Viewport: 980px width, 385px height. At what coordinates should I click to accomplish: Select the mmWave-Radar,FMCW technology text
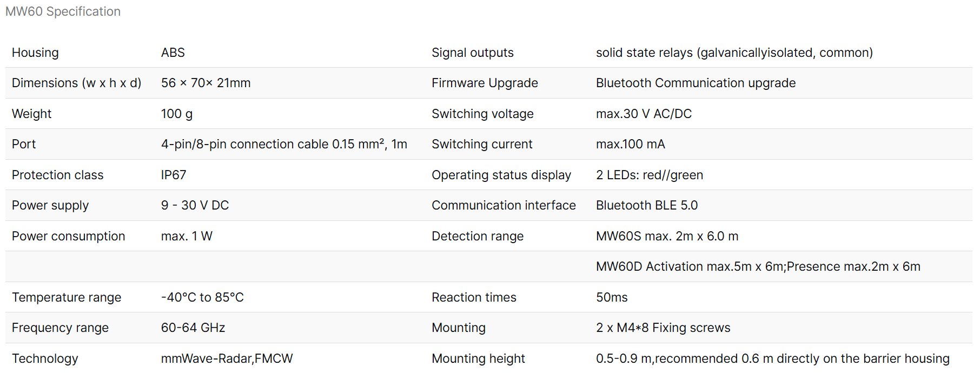226,358
